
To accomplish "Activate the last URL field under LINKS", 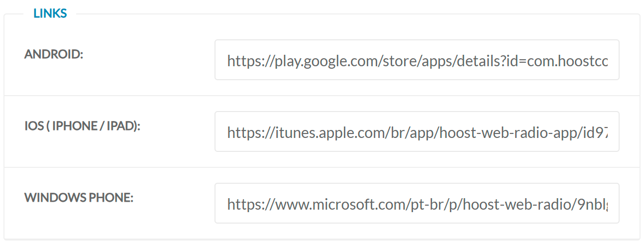I will 417,204.
